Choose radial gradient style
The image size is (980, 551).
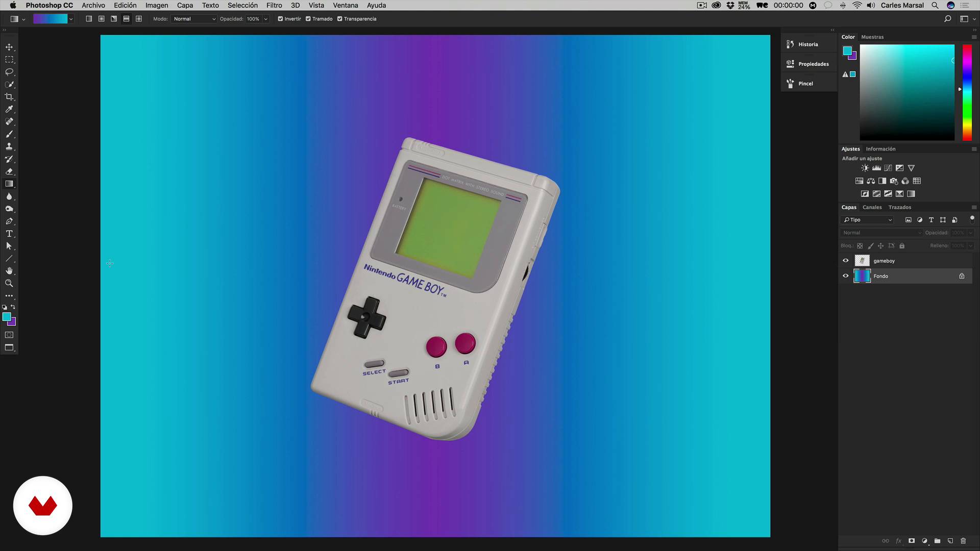[x=102, y=19]
